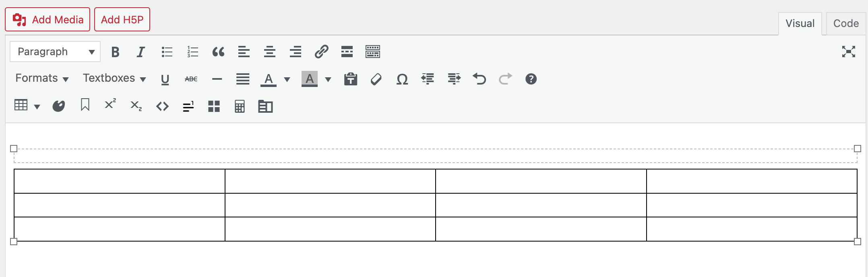Insert a horizontal line

217,79
